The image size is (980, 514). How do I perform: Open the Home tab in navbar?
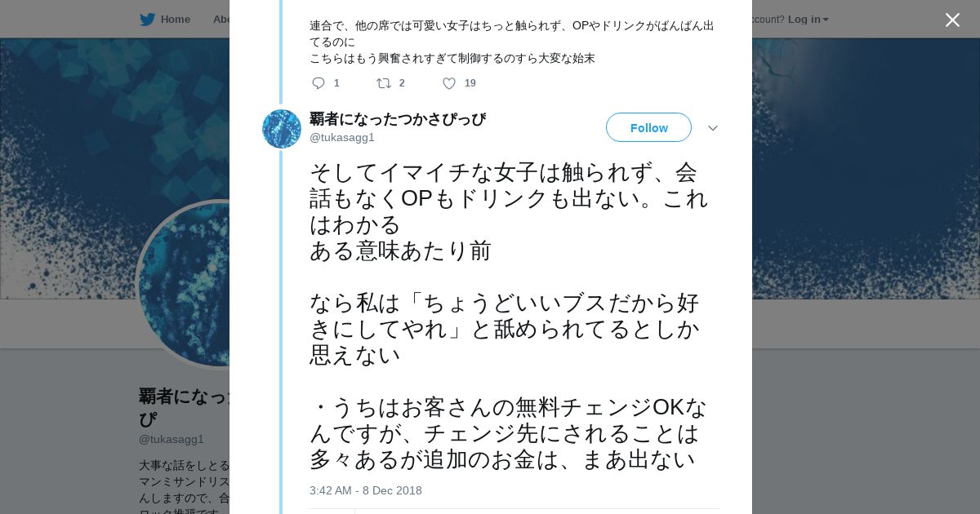[165, 19]
